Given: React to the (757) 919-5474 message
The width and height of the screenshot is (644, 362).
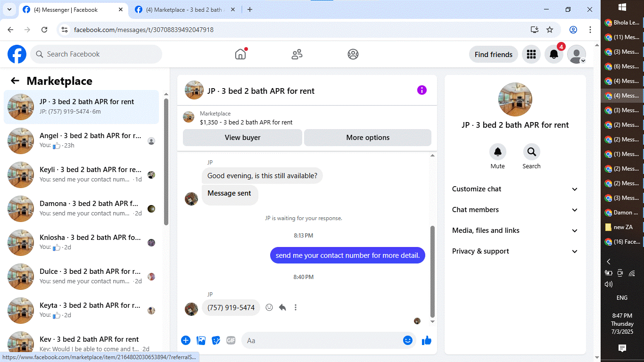Looking at the screenshot, I should [x=269, y=307].
